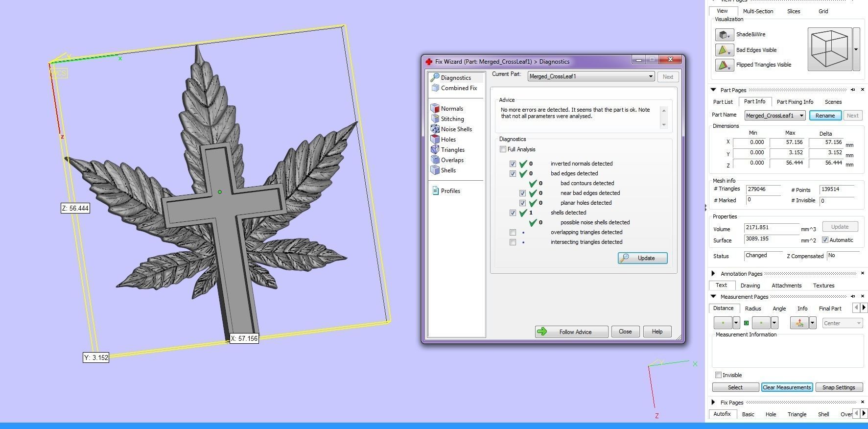Open the view cube dropdown arrow
Viewport: 868px width, 429px height.
pyautogui.click(x=856, y=49)
